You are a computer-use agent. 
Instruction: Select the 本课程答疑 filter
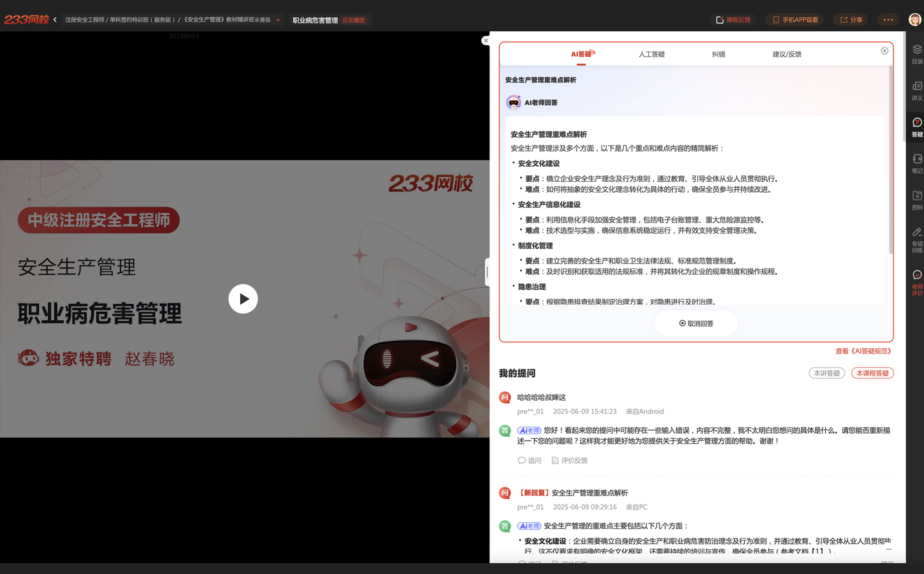click(872, 373)
